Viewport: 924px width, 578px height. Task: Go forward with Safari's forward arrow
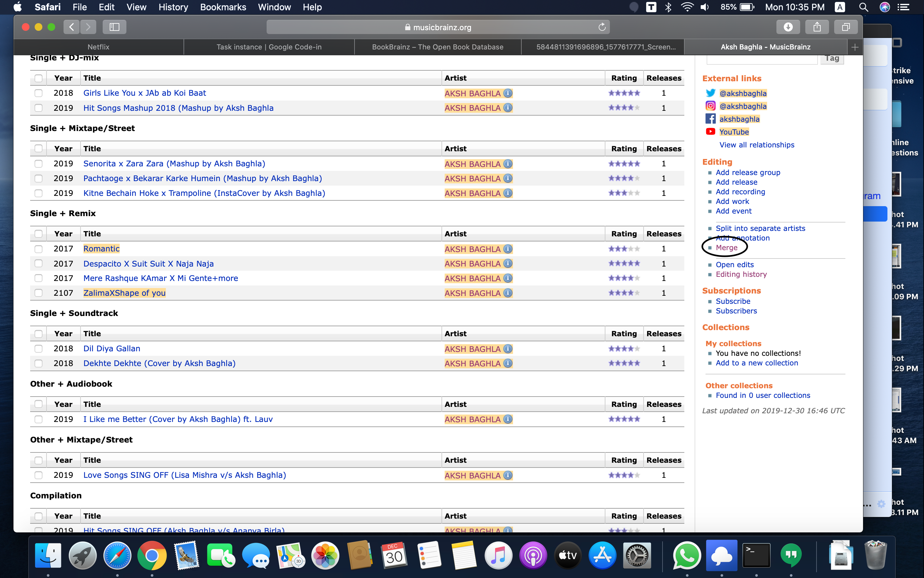click(88, 27)
